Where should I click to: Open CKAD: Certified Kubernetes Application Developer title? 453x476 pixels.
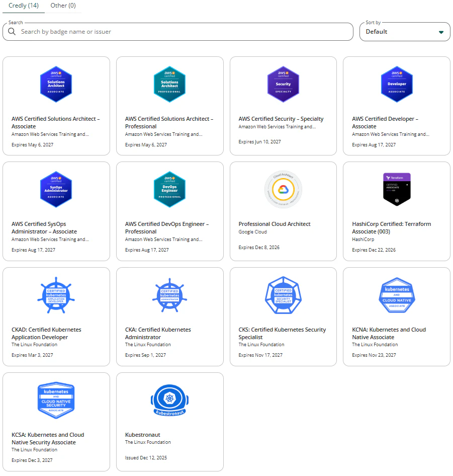click(x=46, y=333)
